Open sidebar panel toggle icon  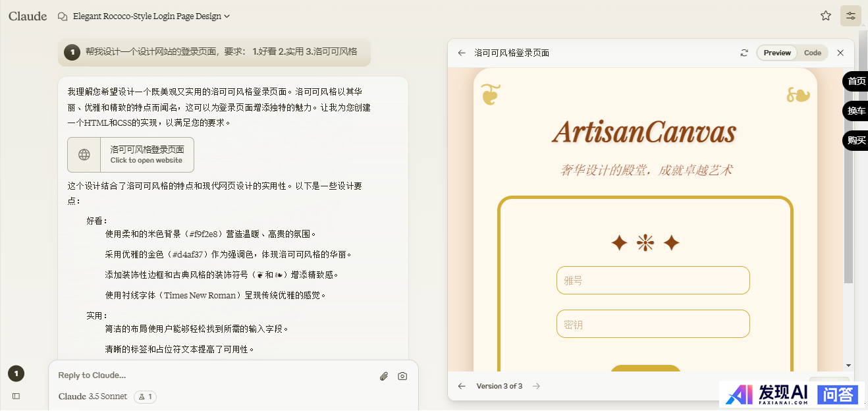click(x=16, y=396)
